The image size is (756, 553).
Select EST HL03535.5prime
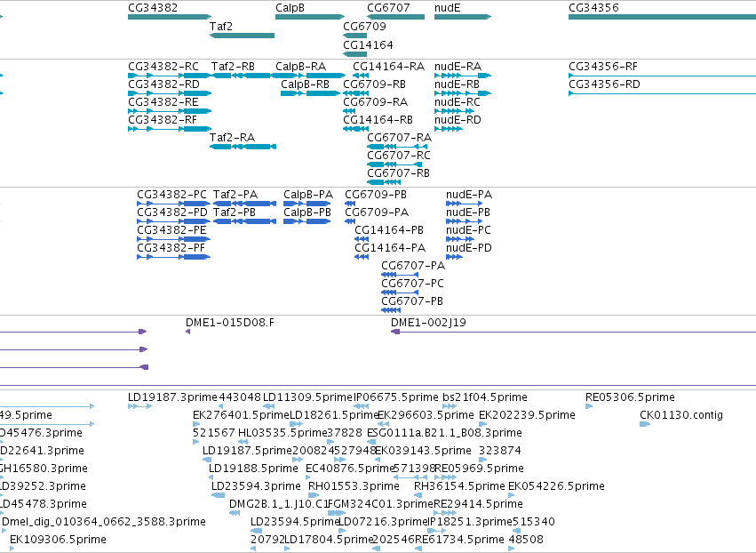point(283,433)
